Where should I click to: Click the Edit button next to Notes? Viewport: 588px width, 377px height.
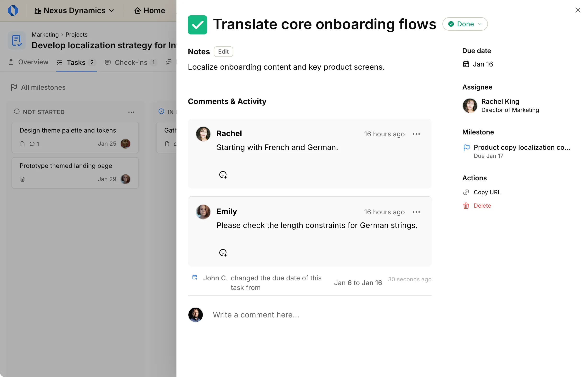click(x=223, y=52)
